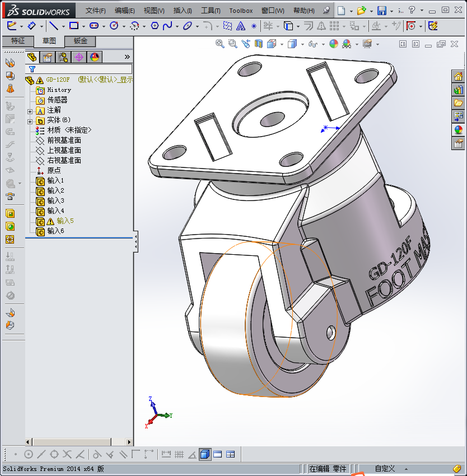Image resolution: width=467 pixels, height=476 pixels.
Task: Click the History folder item
Action: pos(59,90)
